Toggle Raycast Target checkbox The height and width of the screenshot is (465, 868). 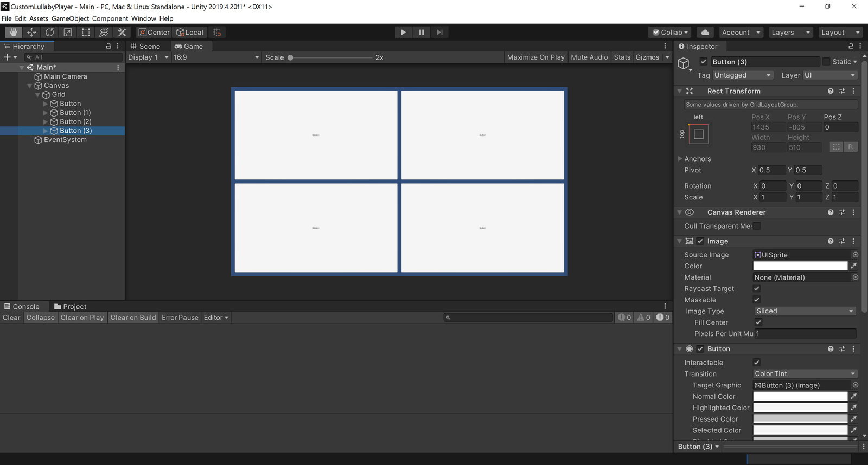(x=757, y=289)
